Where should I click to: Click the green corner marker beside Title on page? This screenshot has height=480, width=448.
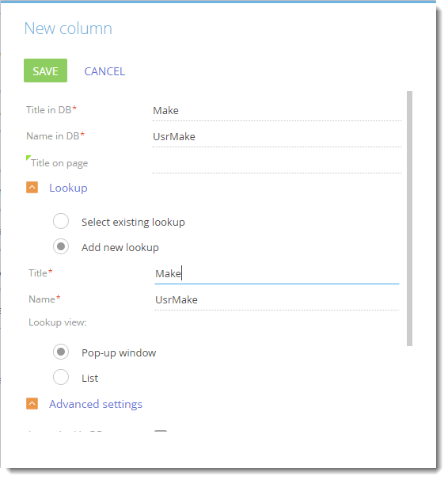[28, 158]
